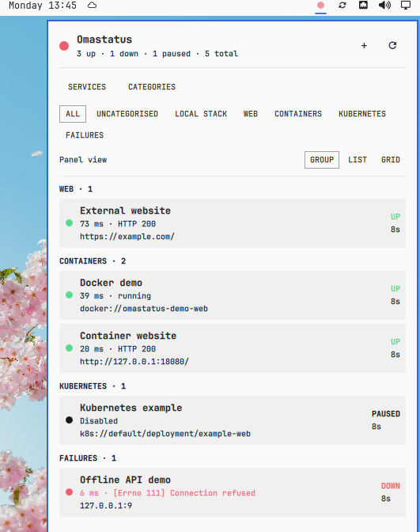
Task: Choose the List panel view
Action: [358, 160]
